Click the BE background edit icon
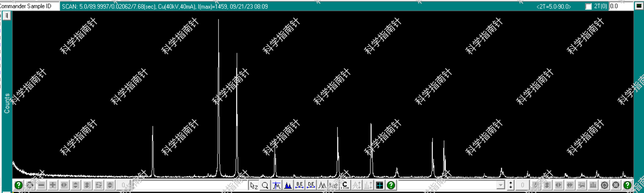 coord(299,185)
